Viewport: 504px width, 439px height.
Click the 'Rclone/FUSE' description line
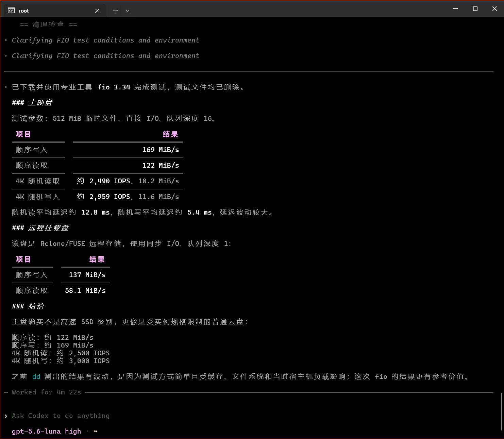click(x=122, y=243)
